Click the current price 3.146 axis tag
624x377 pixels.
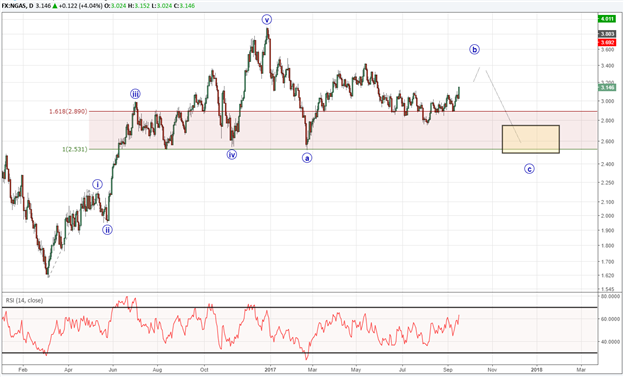tap(606, 87)
